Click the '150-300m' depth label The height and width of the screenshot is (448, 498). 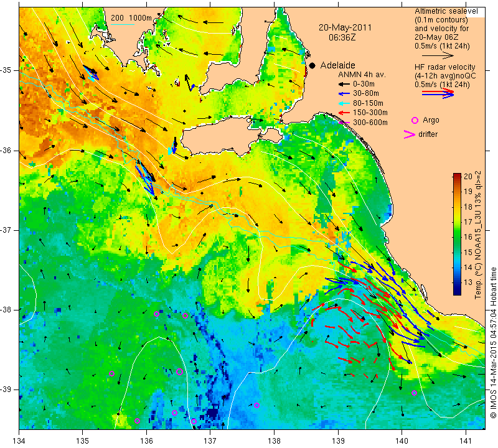370,113
